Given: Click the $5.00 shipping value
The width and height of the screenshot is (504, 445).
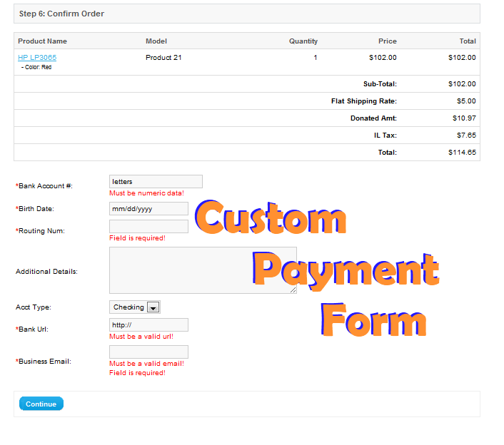Looking at the screenshot, I should tap(466, 101).
